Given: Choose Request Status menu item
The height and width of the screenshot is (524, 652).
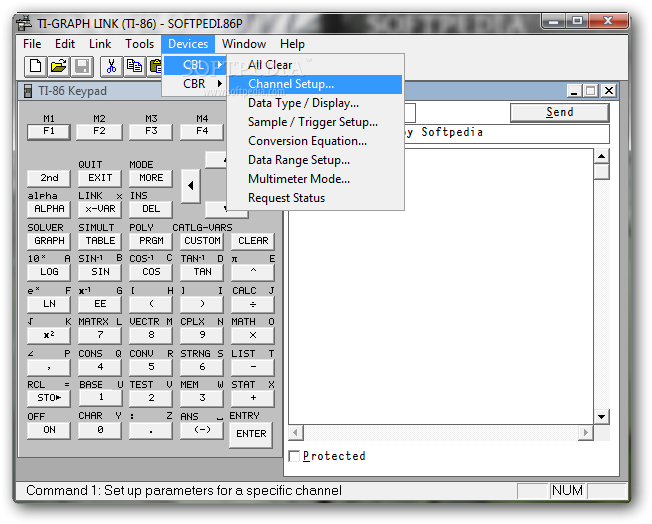Looking at the screenshot, I should [316, 198].
